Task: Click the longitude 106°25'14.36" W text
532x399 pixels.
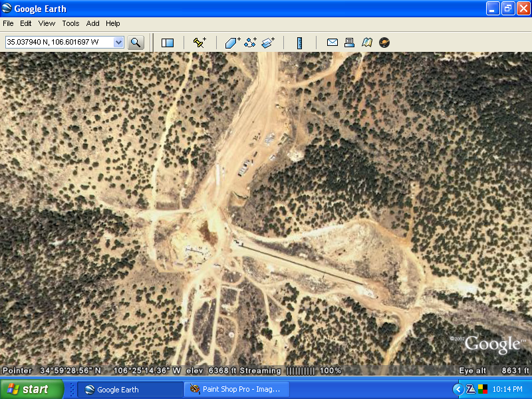Action: click(x=146, y=371)
